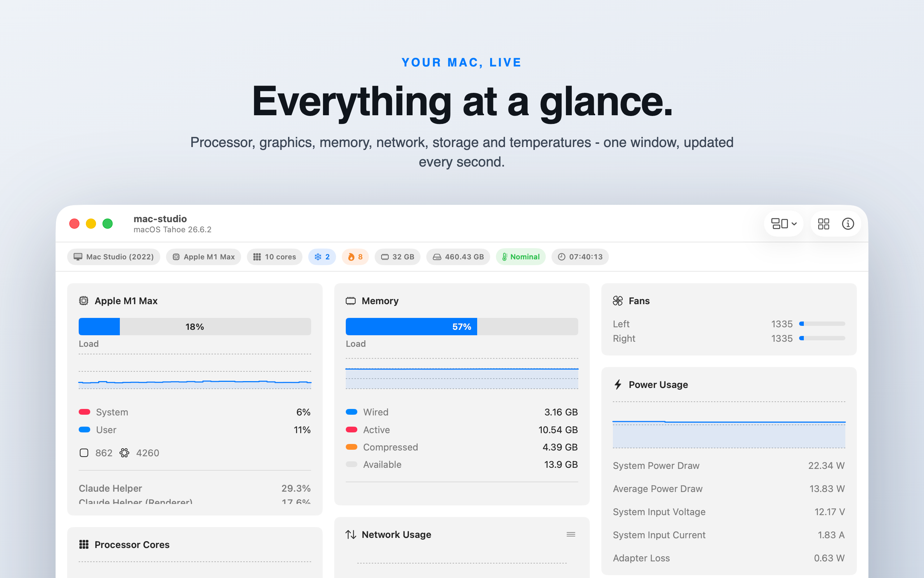This screenshot has height=578, width=924.
Task: Click the Fans panel icon
Action: [618, 301]
